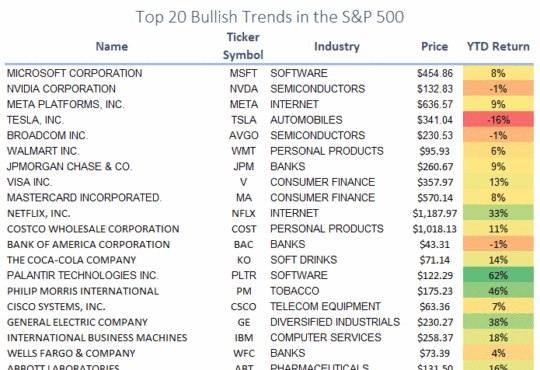Click the General Electric Company name cell
The width and height of the screenshot is (540, 370).
(x=77, y=322)
